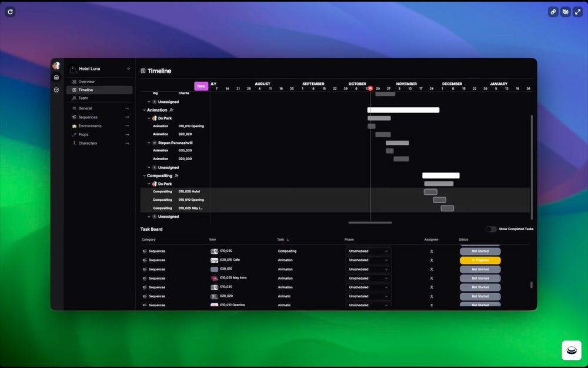Open the 010_025 May Intro thumbnail
This screenshot has height=368, width=588.
point(214,279)
